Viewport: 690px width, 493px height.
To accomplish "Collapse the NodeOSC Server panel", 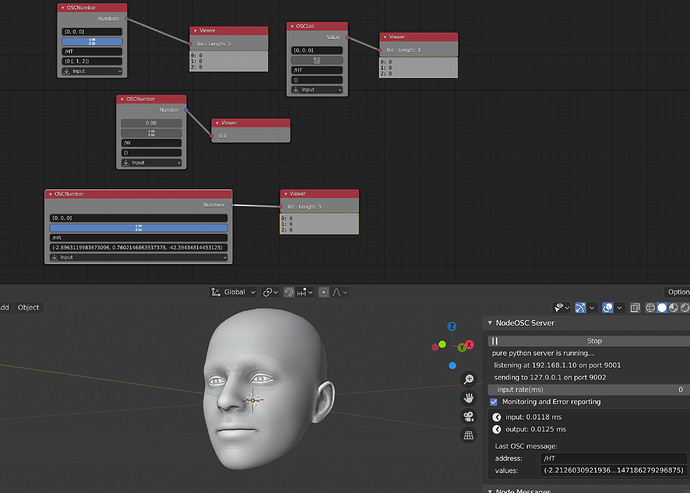I will pyautogui.click(x=490, y=323).
